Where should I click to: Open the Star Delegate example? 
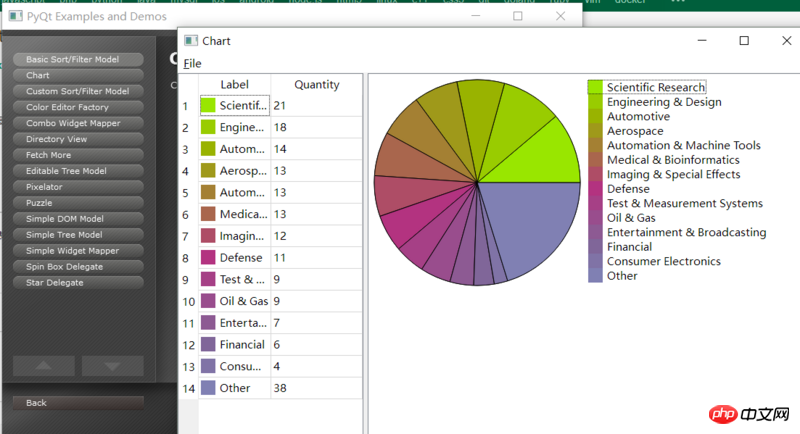pyautogui.click(x=78, y=283)
